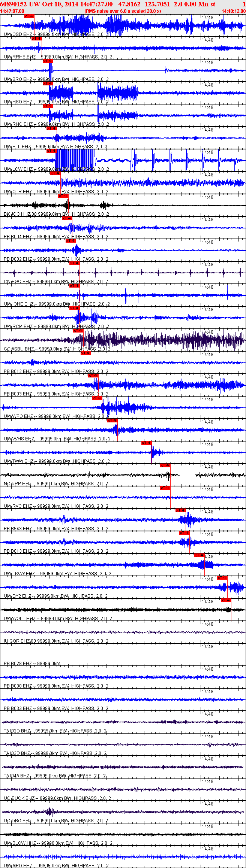Image resolution: width=246 pixels, height=868 pixels.
Task: Select the UW MPO EHZ trace label
Action: pyautogui.click(x=56, y=866)
